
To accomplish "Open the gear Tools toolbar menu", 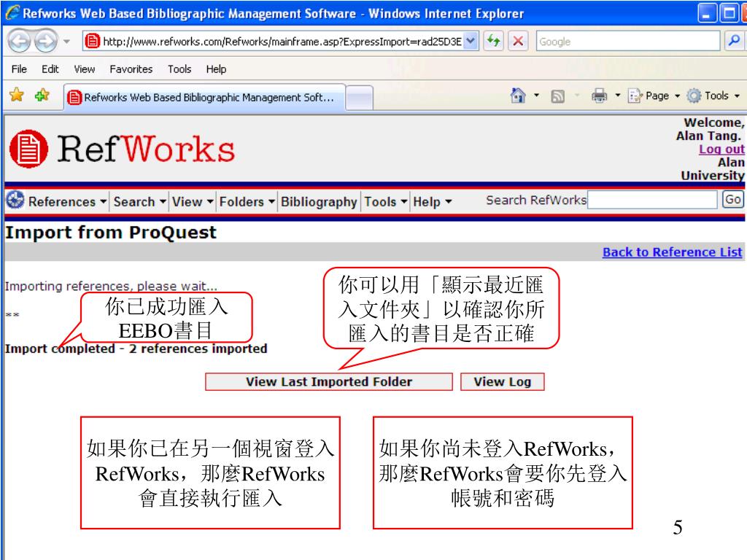I will (x=713, y=96).
